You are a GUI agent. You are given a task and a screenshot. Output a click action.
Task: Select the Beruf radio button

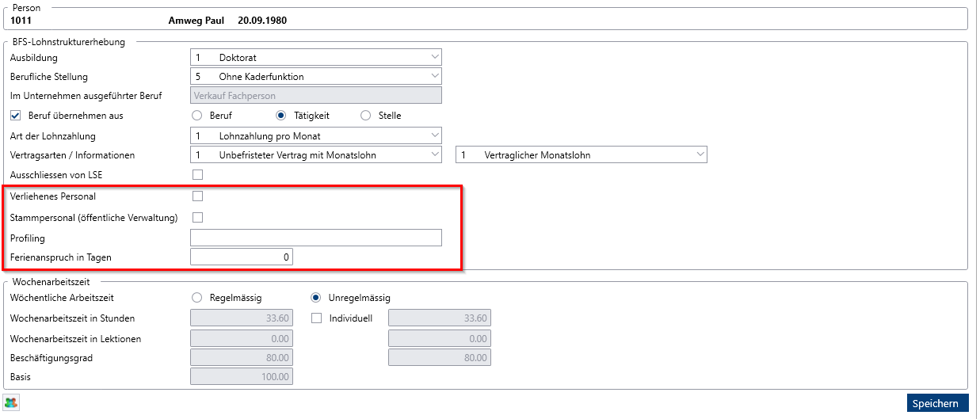197,116
